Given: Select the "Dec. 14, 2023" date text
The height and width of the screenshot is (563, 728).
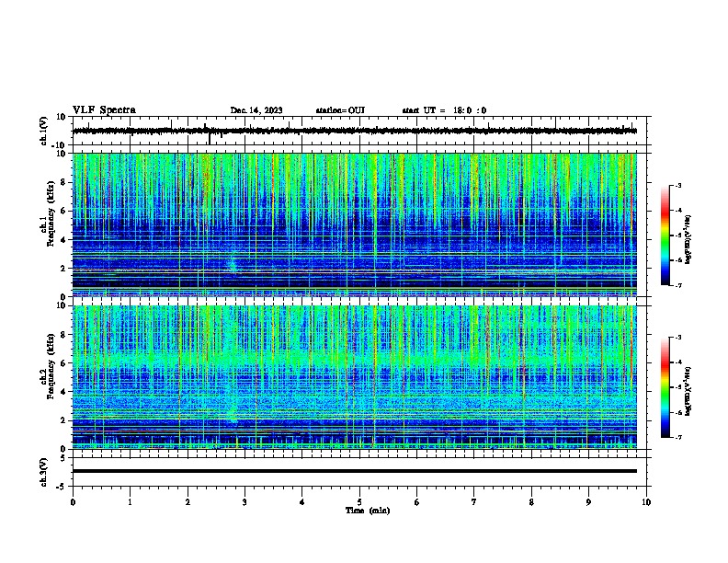Looking at the screenshot, I should pos(256,110).
